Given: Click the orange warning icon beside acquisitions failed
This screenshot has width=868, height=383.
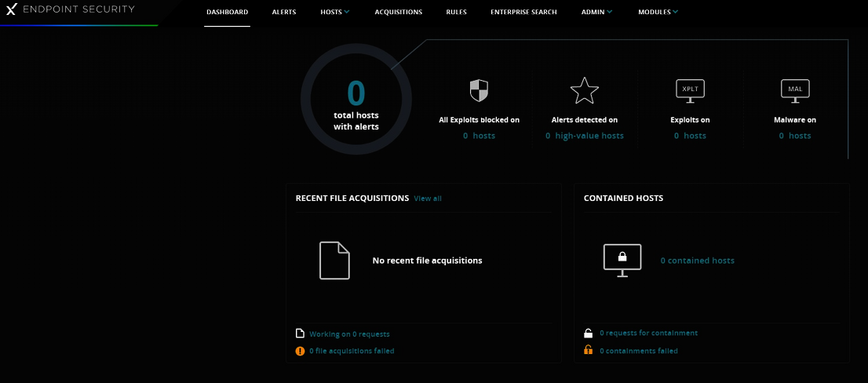Looking at the screenshot, I should click(300, 351).
